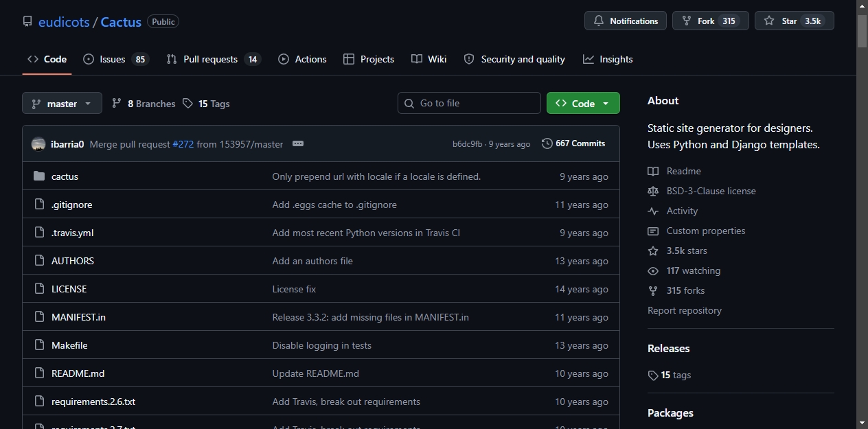868x429 pixels.
Task: Open commit 'Add .eggs cache to .gitignore'
Action: pos(334,205)
